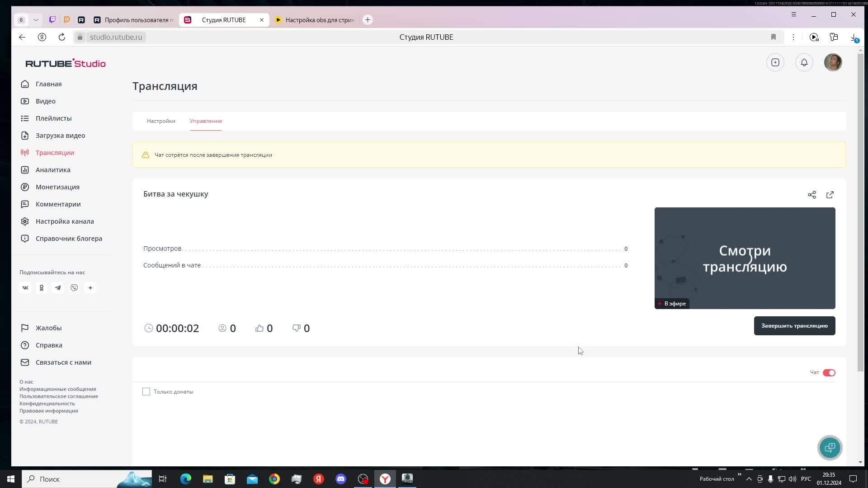Click the Telegram social icon
This screenshot has width=868, height=488.
point(58,288)
